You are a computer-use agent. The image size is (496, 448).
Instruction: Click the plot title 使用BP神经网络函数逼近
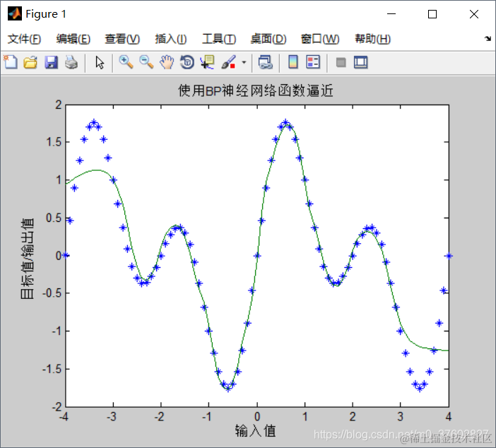[256, 90]
